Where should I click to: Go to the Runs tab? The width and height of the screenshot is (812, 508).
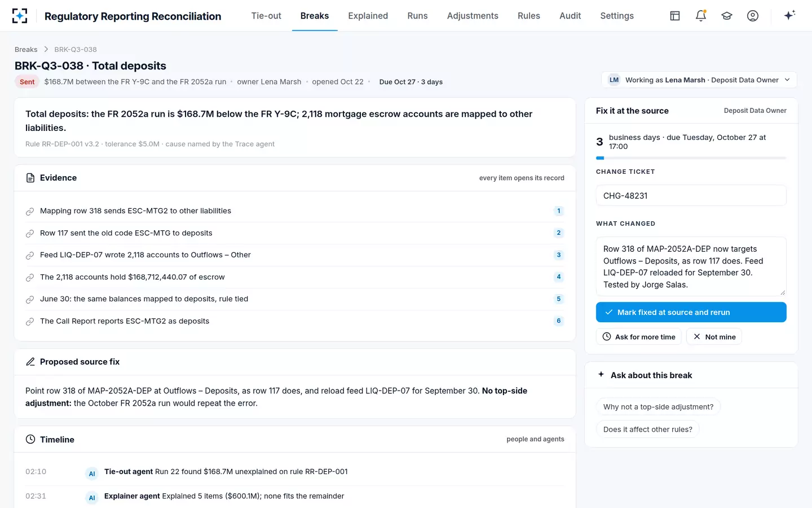pyautogui.click(x=418, y=16)
